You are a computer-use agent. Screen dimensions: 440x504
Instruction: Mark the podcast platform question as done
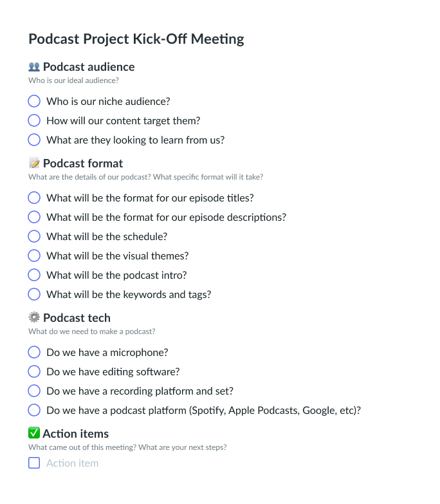coord(34,411)
